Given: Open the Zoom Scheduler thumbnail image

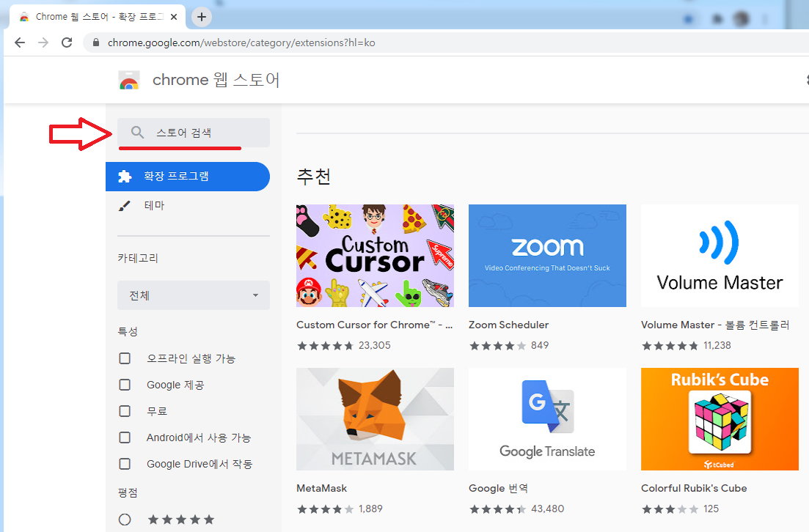Looking at the screenshot, I should [x=547, y=256].
